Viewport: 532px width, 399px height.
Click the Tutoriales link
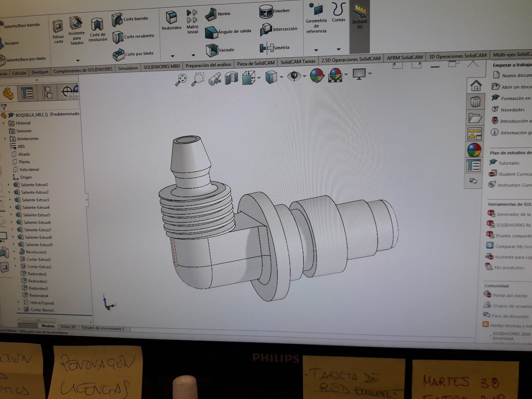[x=509, y=163]
